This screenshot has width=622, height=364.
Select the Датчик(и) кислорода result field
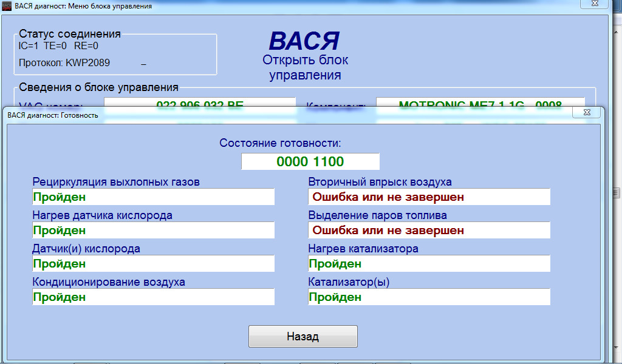click(153, 264)
